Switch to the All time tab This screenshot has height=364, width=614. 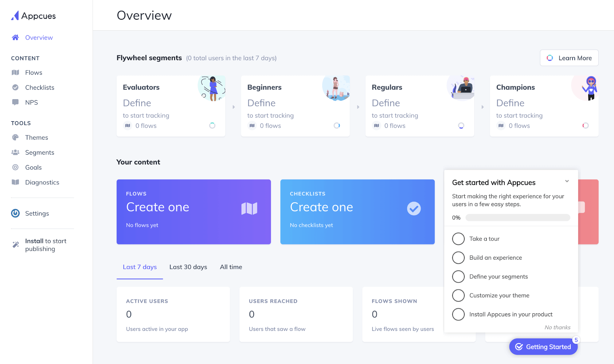(x=231, y=267)
